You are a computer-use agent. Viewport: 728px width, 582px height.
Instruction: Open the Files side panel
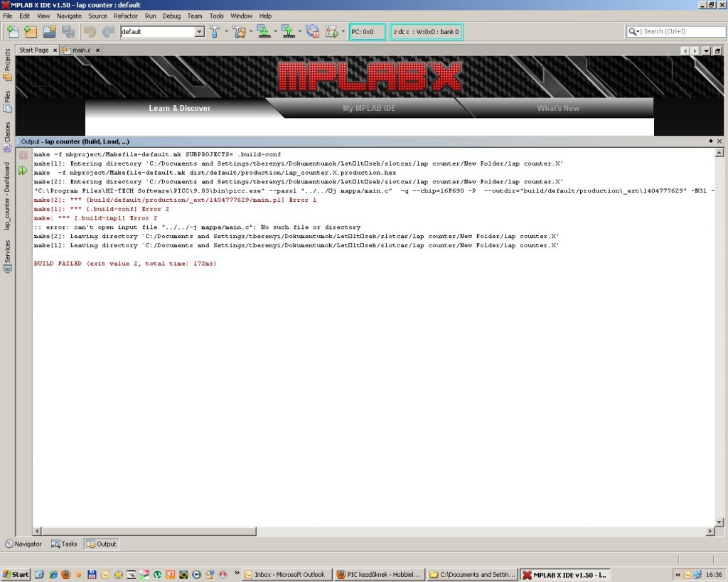point(7,102)
